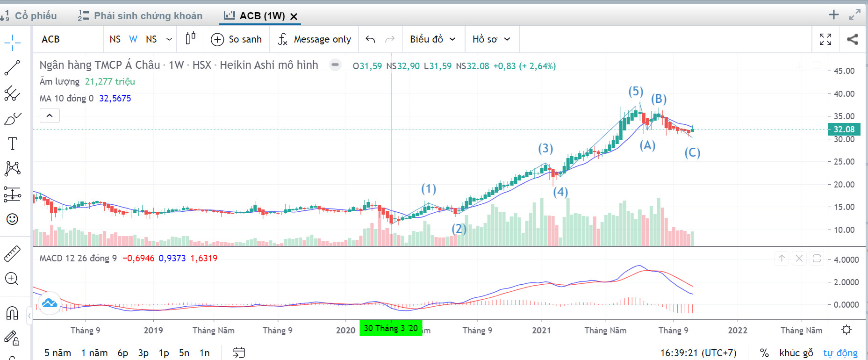
Task: Expand the interval dropdown chevron
Action: pyautogui.click(x=169, y=39)
